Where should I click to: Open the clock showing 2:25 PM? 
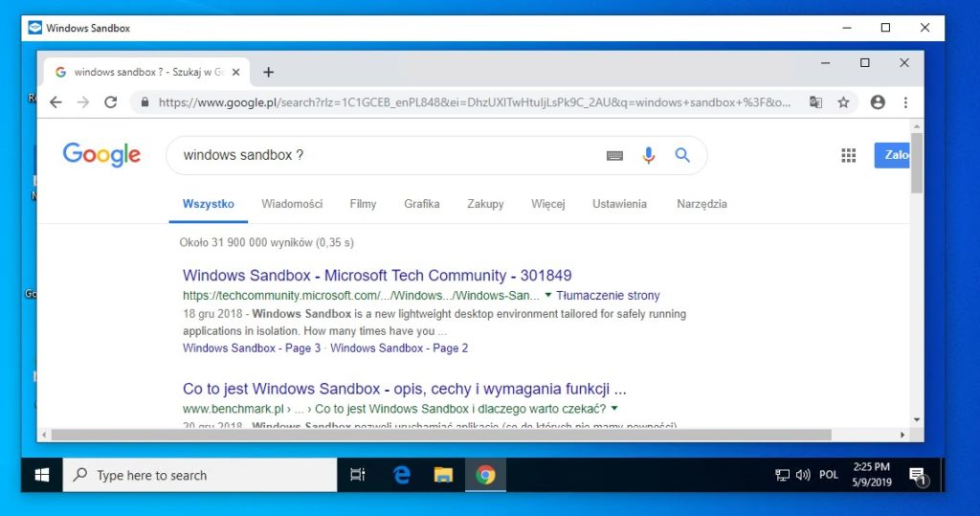point(872,475)
